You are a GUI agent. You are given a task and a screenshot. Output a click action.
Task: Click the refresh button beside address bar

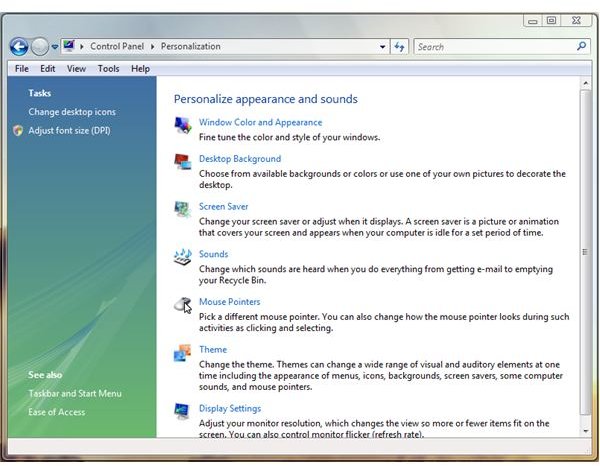click(400, 46)
